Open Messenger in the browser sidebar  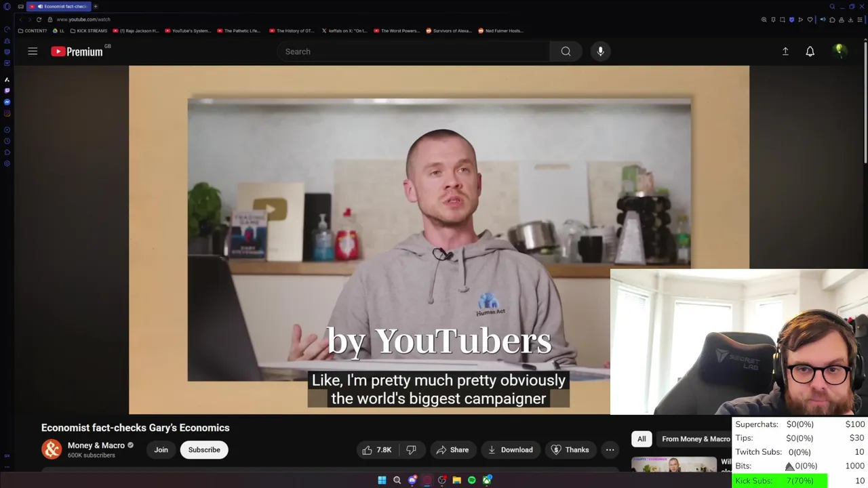click(7, 102)
